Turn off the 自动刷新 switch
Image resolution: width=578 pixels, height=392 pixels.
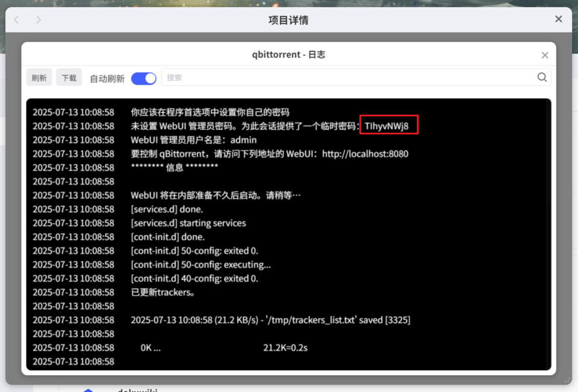(144, 78)
